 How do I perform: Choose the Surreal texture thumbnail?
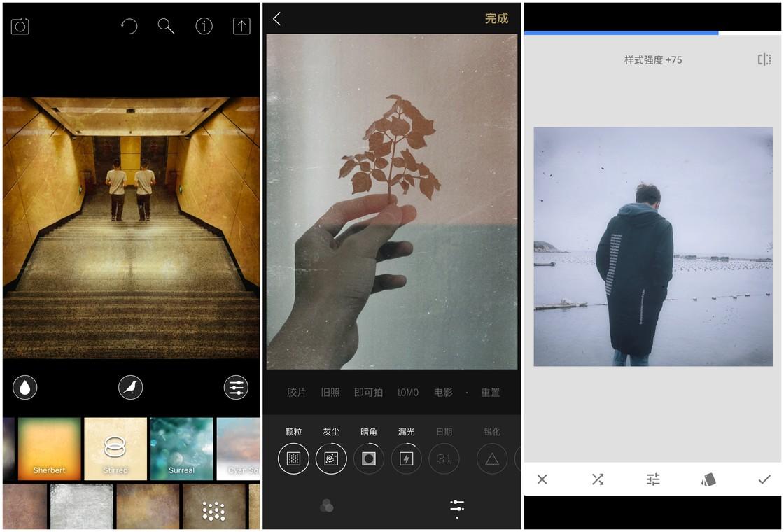[182, 449]
